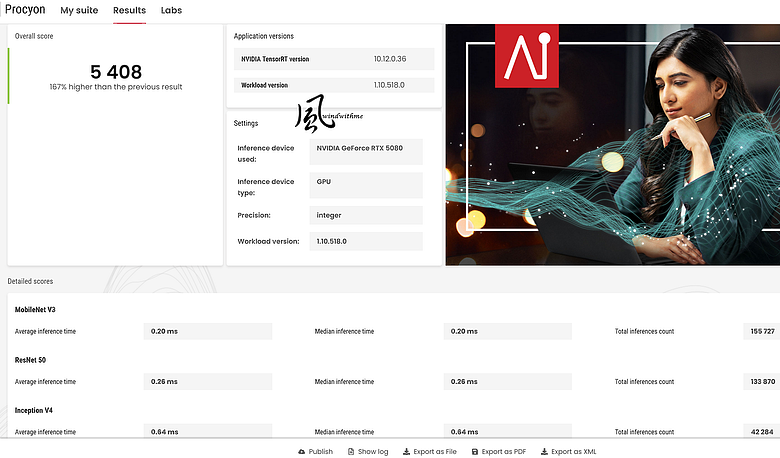Switch to the Results tab
This screenshot has width=780, height=458.
pyautogui.click(x=129, y=10)
